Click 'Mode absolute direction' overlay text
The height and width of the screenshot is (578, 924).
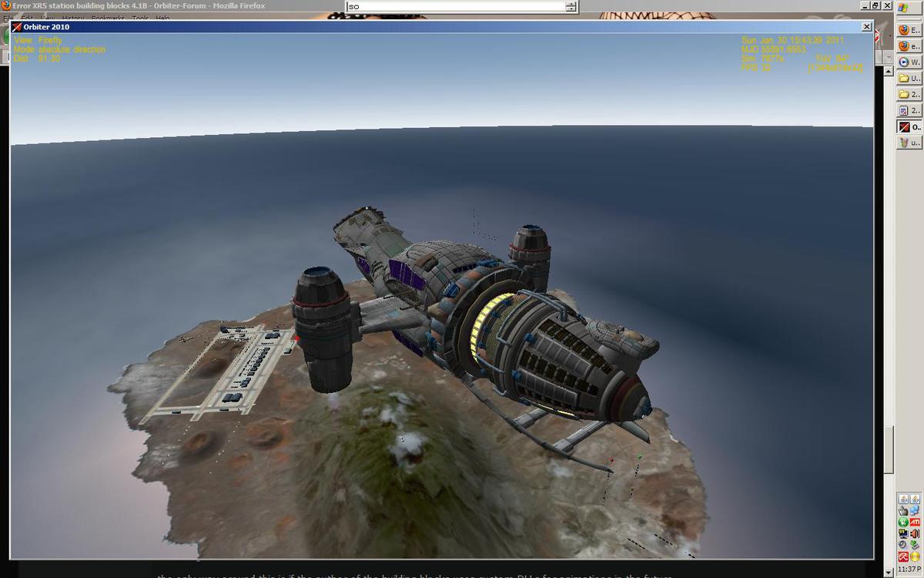59,49
